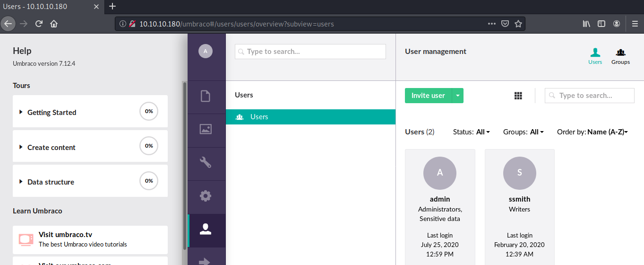Screen dimensions: 644x265
Task: Open the Media section image icon
Action: click(206, 129)
